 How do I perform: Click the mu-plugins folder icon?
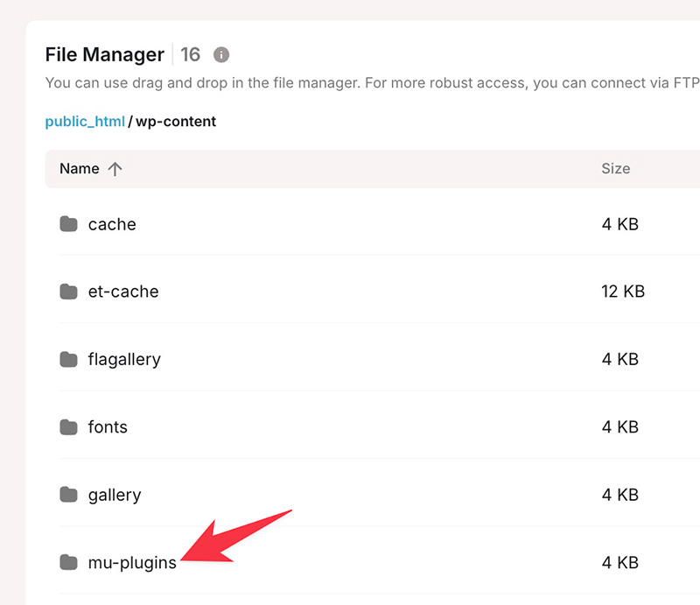[x=69, y=562]
